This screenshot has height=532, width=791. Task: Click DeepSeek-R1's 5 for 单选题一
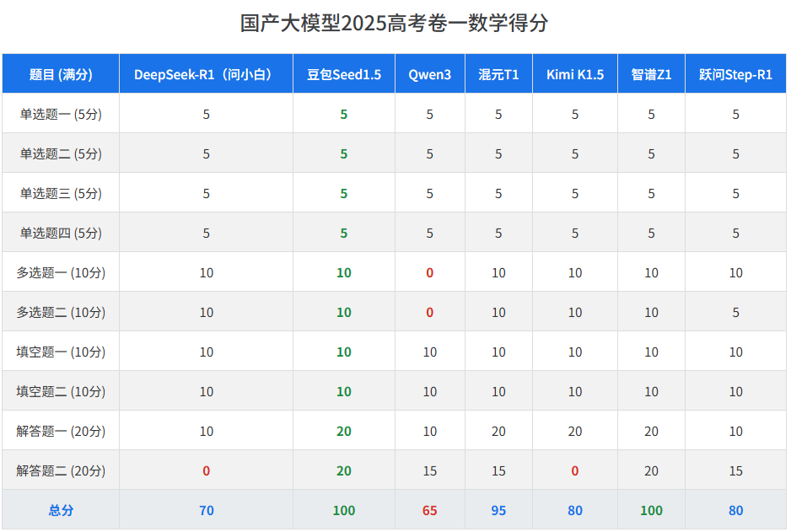coord(207,115)
